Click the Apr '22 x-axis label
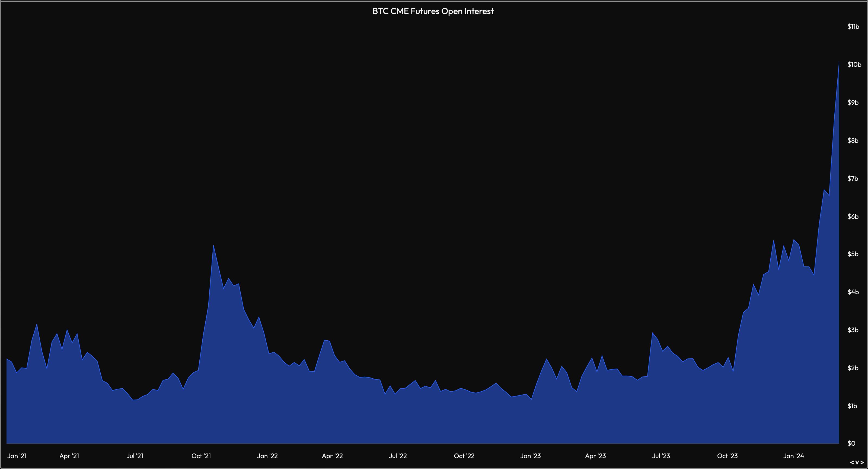 click(332, 456)
